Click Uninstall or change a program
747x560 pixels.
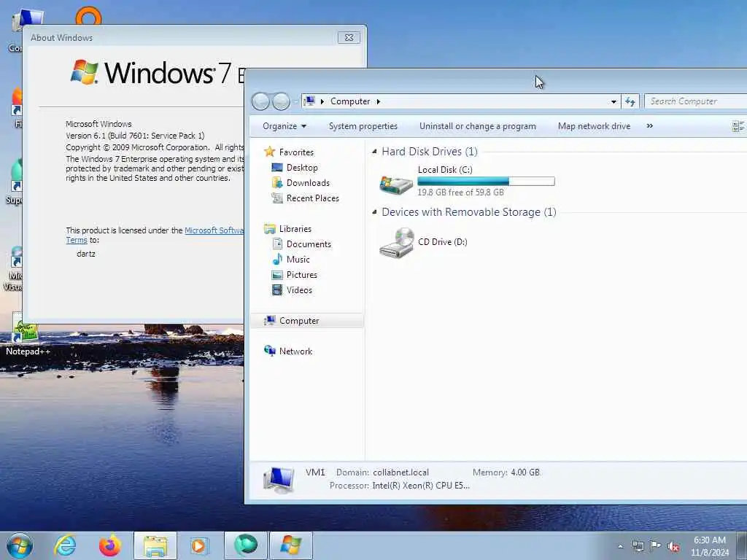point(477,126)
